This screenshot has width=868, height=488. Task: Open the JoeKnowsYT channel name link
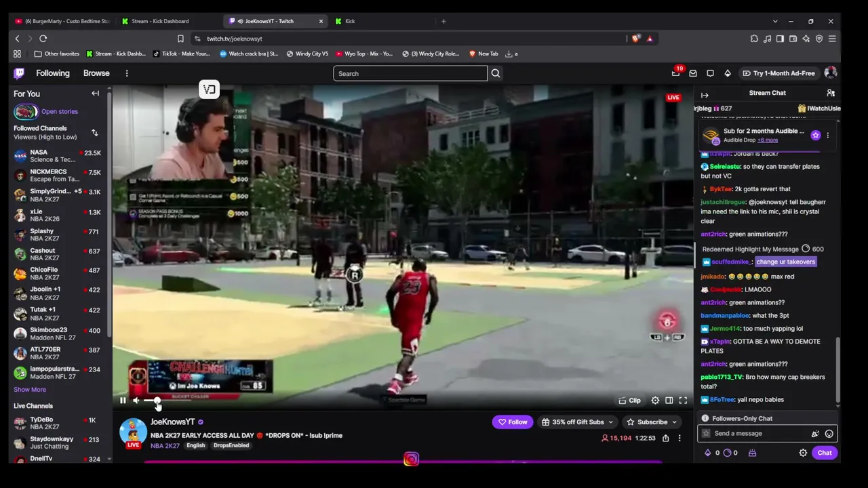point(172,422)
